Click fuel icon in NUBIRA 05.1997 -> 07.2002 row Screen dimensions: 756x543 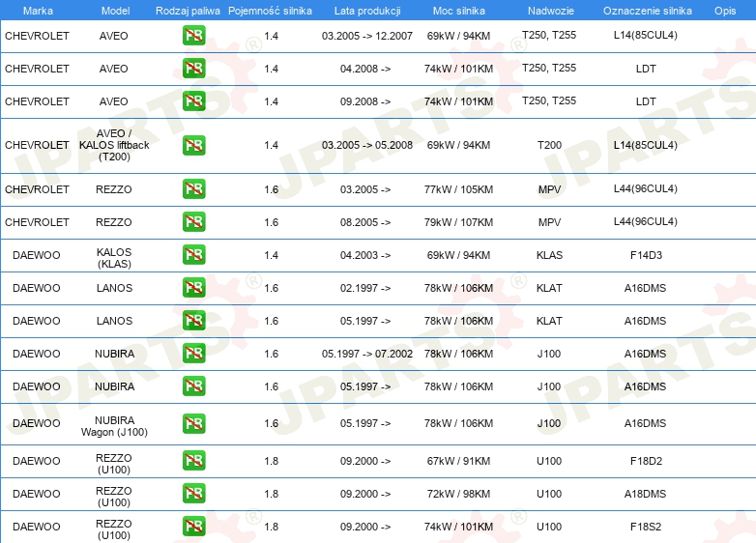193,354
